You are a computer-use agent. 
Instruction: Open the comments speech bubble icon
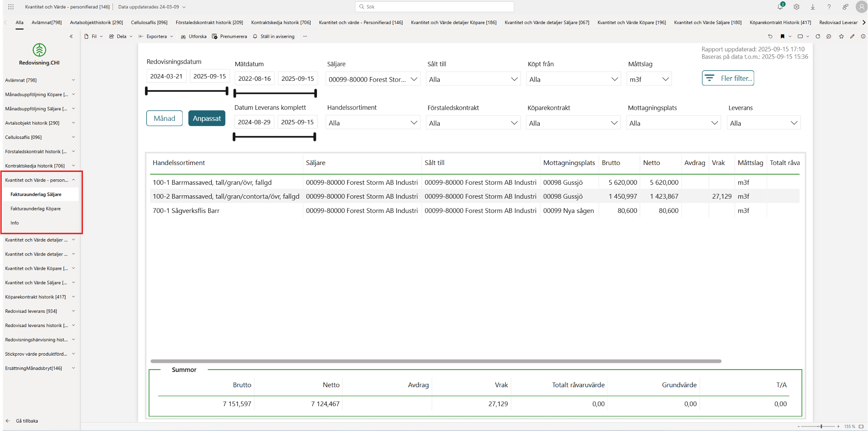(829, 37)
